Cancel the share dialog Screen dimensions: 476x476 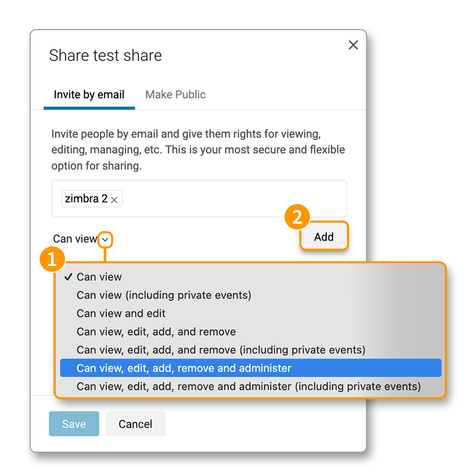tap(135, 424)
